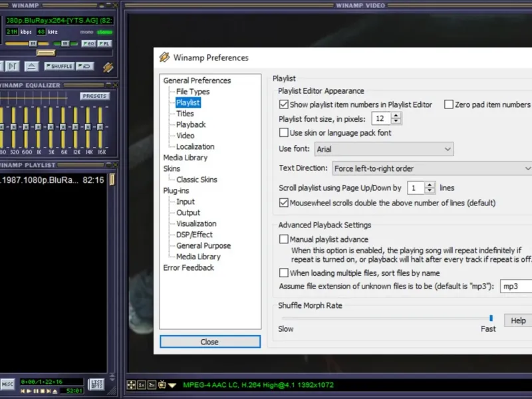Open Input plug-ins page
The width and height of the screenshot is (532, 399).
coord(186,201)
